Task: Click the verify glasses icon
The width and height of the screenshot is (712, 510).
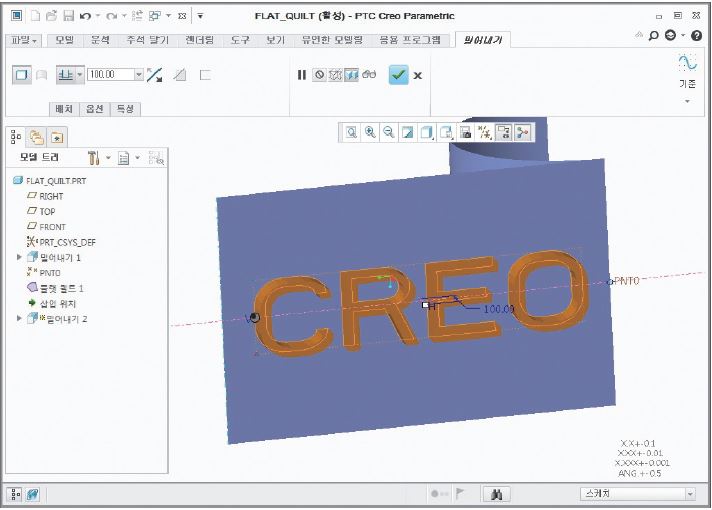Action: point(369,75)
